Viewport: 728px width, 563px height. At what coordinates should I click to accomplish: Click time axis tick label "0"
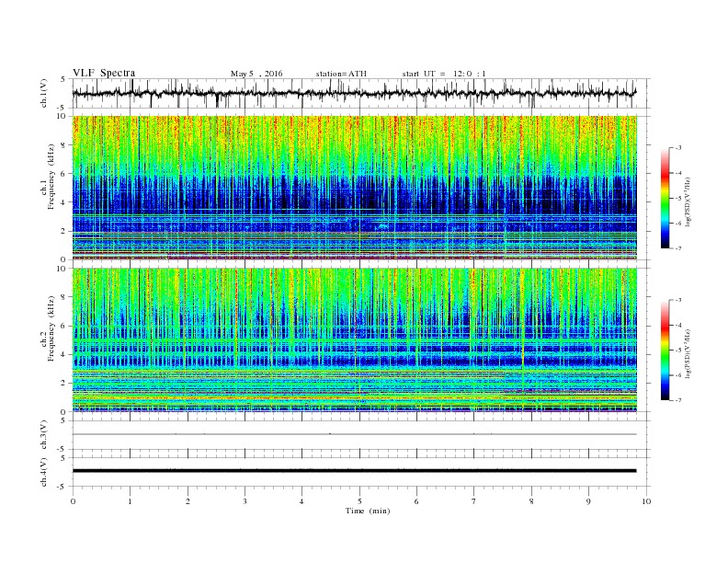click(73, 501)
